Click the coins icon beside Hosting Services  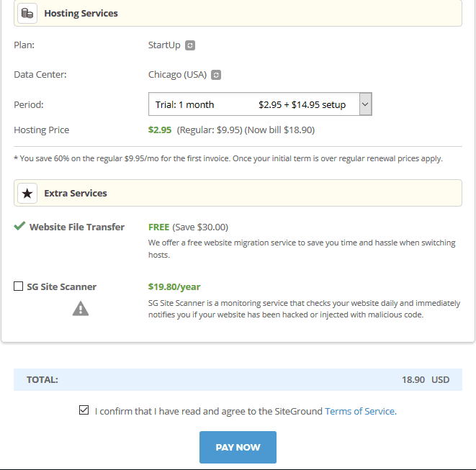(27, 13)
